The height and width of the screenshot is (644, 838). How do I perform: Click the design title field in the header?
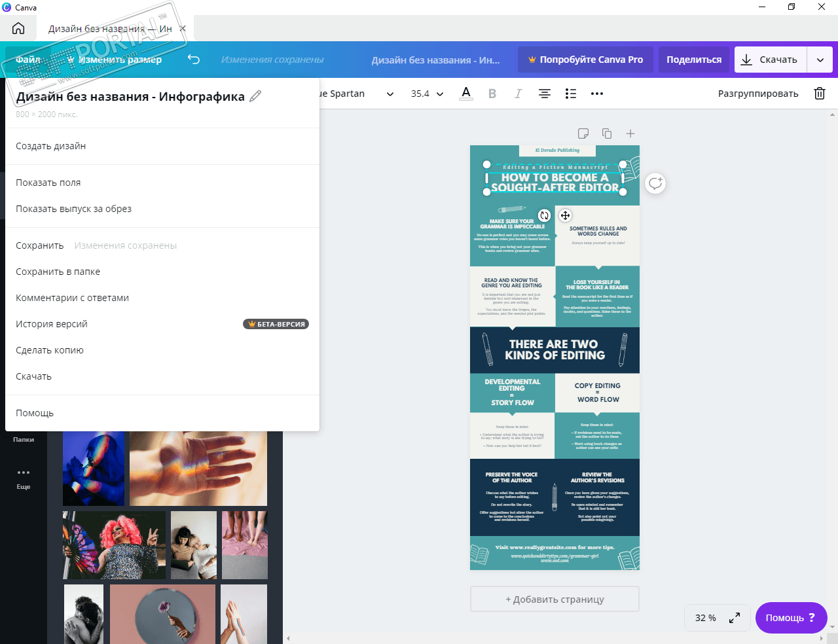(x=435, y=60)
